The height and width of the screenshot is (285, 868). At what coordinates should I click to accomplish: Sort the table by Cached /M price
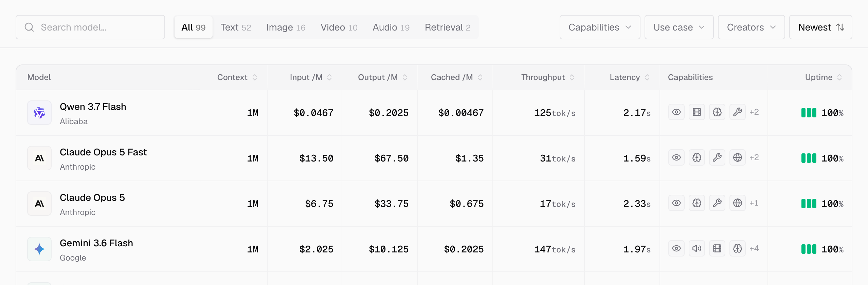coord(457,77)
